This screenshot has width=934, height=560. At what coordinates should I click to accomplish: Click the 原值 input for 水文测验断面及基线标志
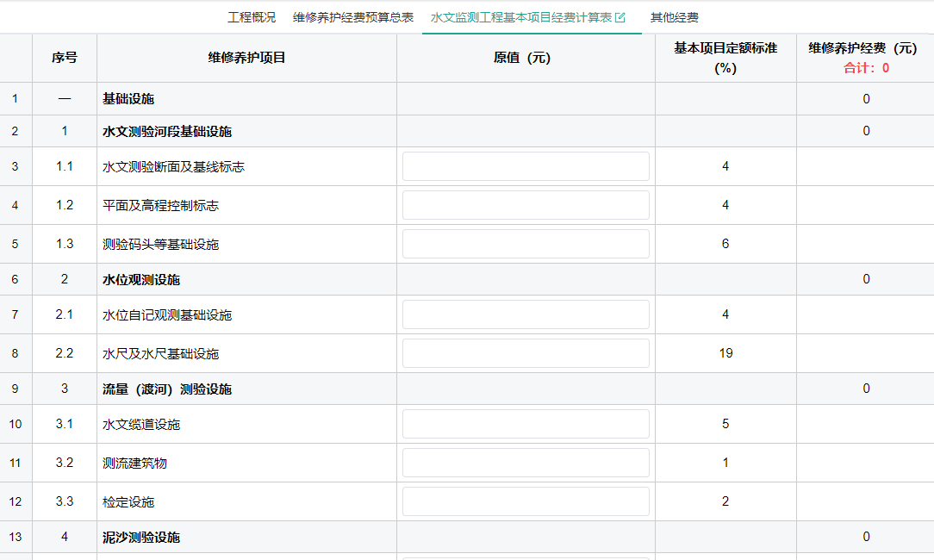pos(526,166)
